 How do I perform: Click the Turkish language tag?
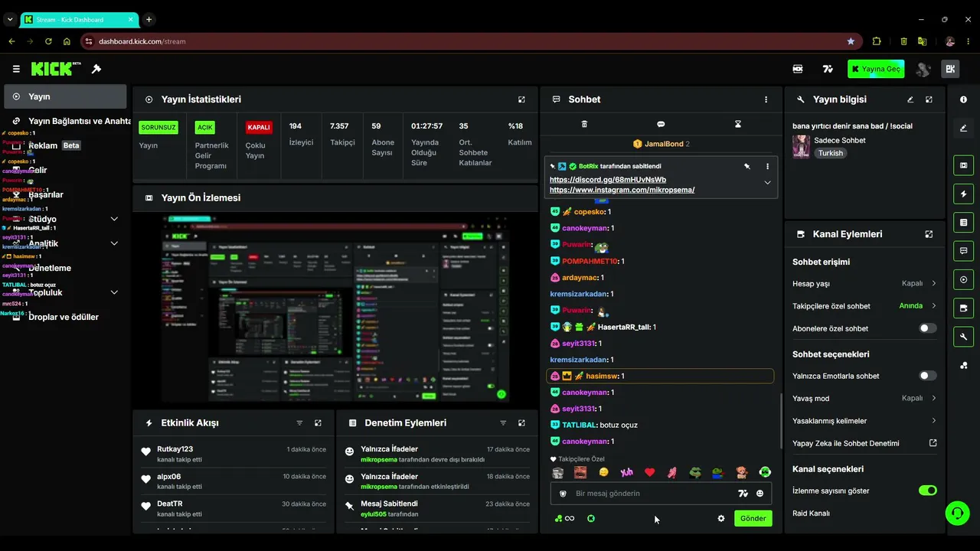point(830,153)
